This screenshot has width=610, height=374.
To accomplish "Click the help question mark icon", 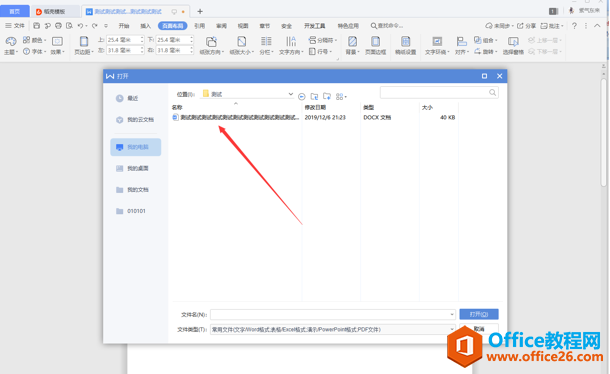I will 574,26.
